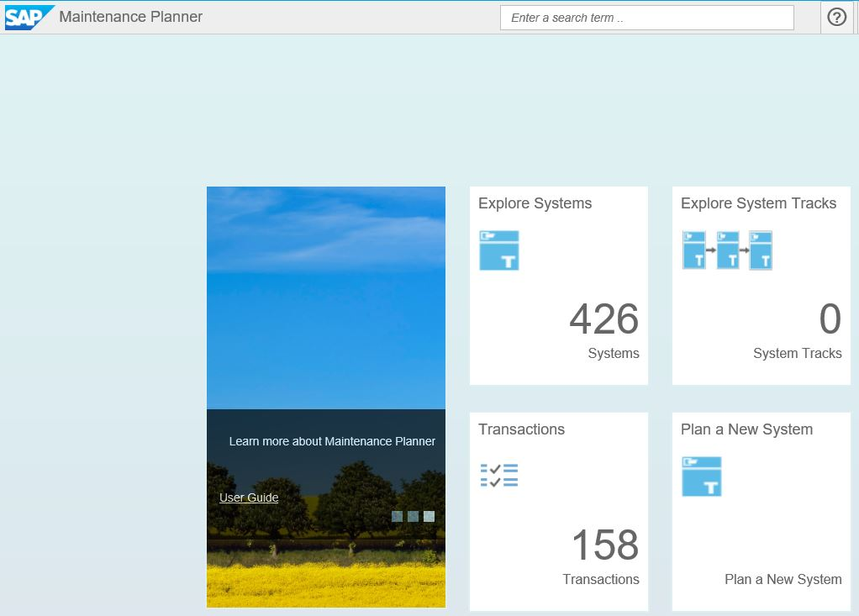
Task: Click inside the search term field
Action: (x=646, y=18)
